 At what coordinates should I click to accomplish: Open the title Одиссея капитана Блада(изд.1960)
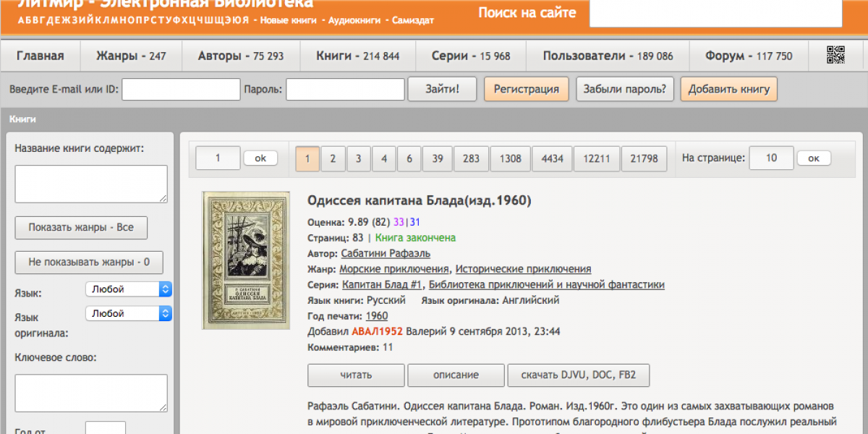coord(420,200)
